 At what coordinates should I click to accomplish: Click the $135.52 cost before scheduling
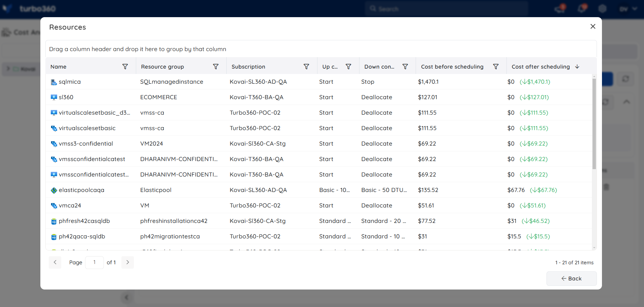coord(428,190)
